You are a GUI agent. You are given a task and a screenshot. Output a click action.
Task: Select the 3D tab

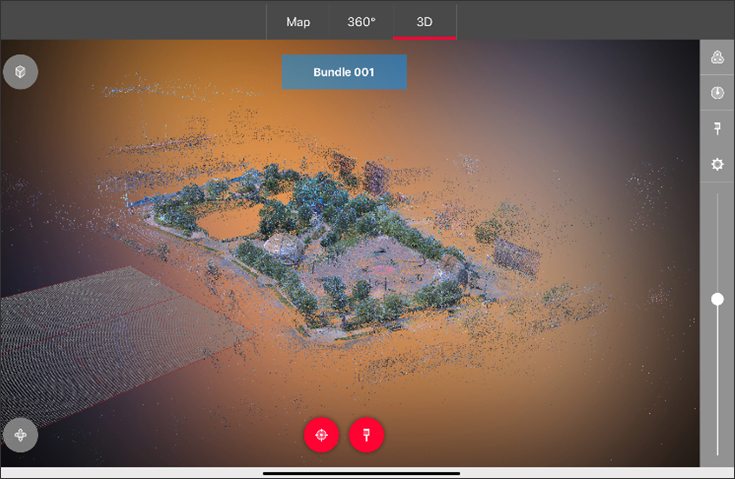pyautogui.click(x=424, y=22)
